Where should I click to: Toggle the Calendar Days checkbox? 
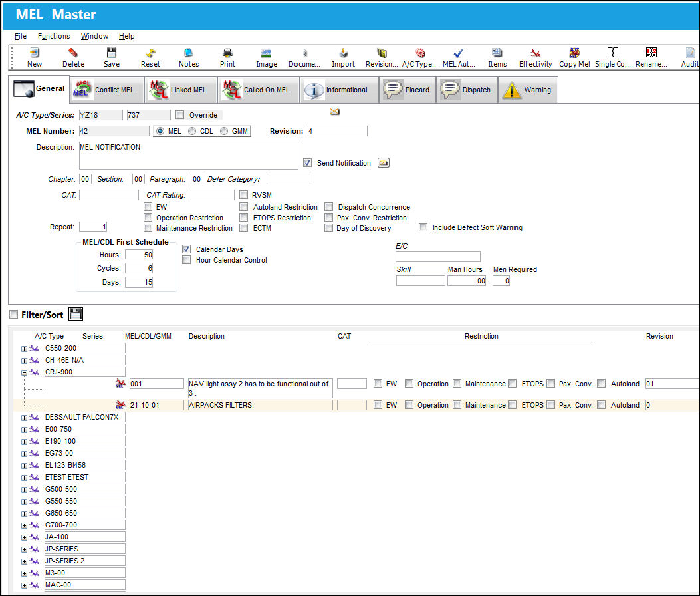(x=187, y=249)
